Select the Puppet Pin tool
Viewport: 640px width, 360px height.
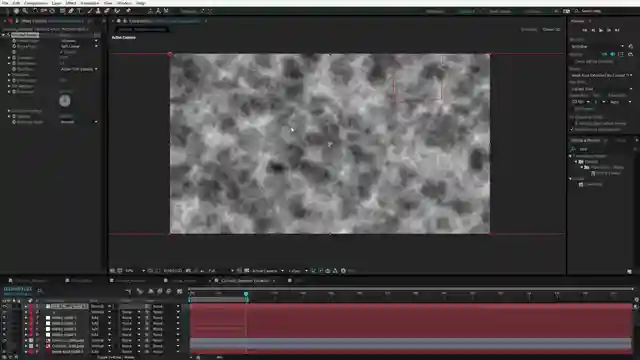[128, 11]
